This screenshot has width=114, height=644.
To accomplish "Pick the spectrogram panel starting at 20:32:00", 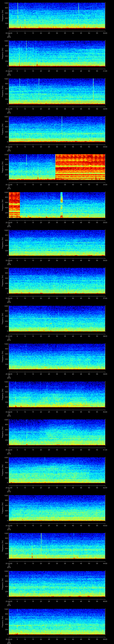I will (57, 129).
